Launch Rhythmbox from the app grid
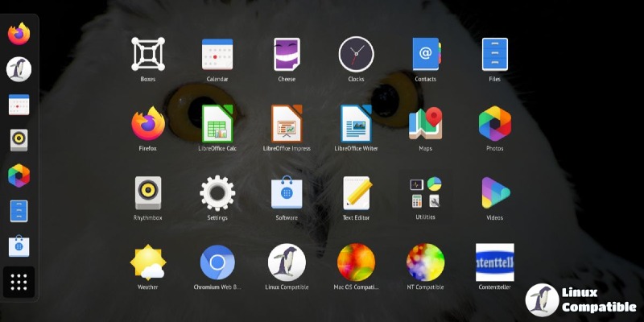 coord(148,193)
